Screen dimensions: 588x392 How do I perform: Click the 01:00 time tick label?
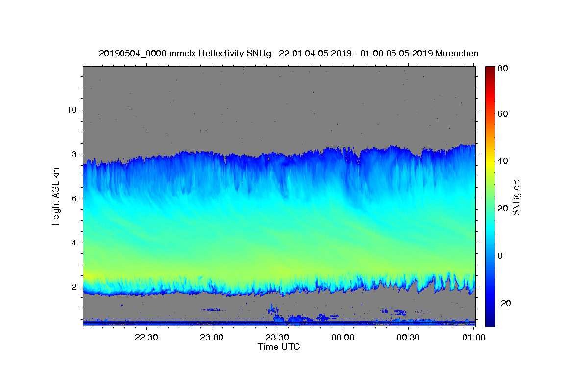[x=474, y=337]
